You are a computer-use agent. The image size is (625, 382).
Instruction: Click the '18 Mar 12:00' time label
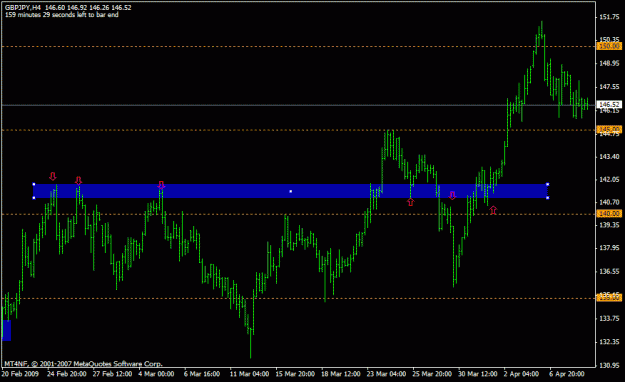tap(341, 374)
